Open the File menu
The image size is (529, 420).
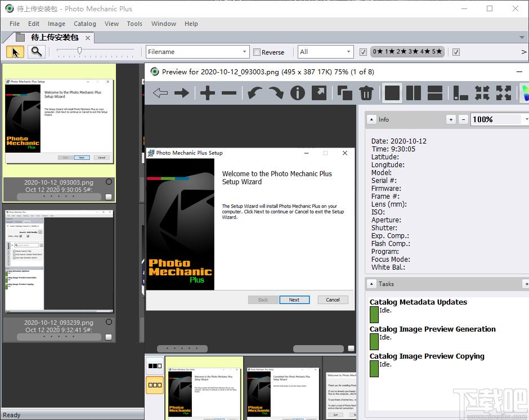pos(15,24)
